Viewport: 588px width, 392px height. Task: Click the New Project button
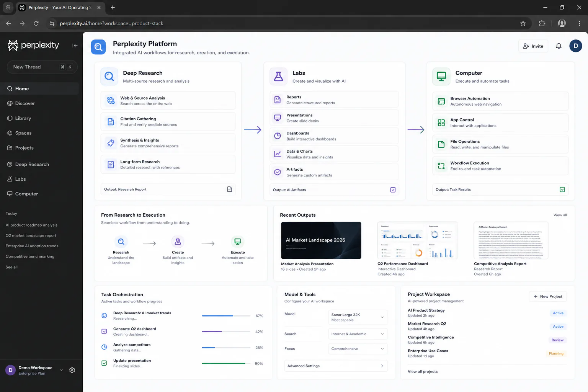click(548, 296)
